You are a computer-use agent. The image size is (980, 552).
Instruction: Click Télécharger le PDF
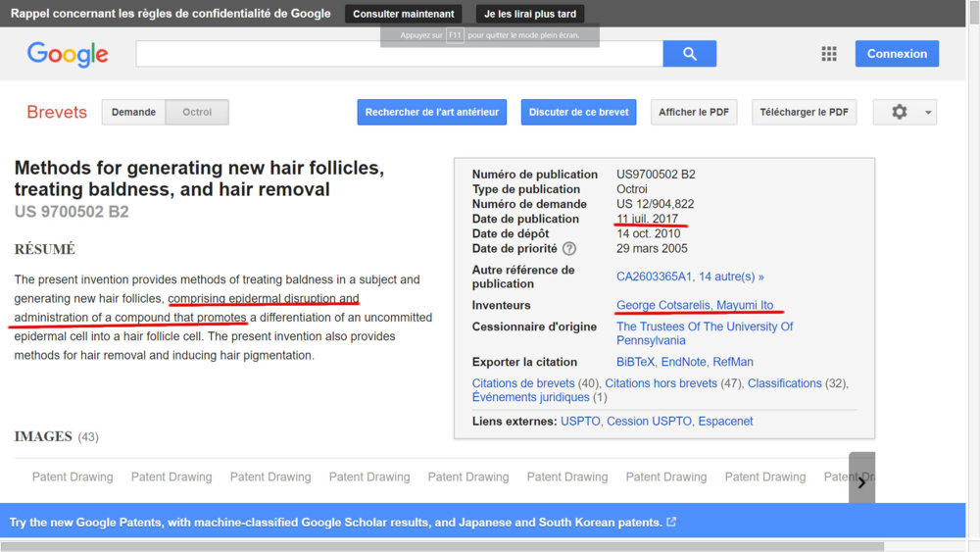(x=804, y=112)
